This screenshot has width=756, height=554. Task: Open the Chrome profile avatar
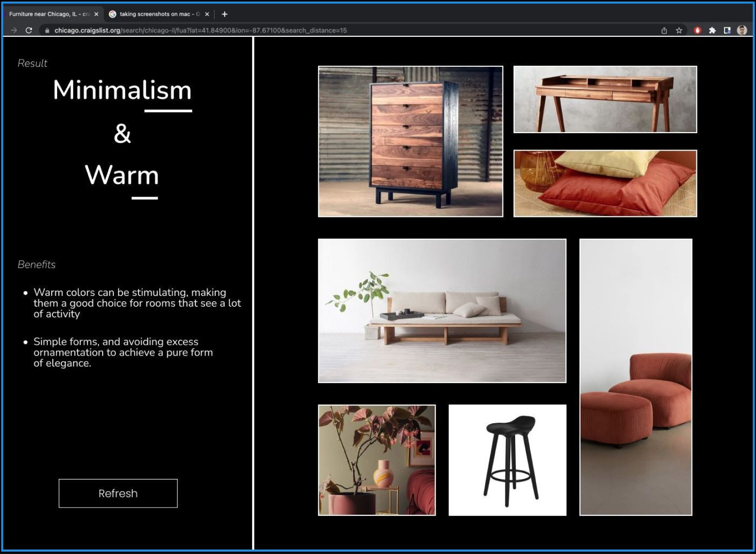[x=741, y=31]
